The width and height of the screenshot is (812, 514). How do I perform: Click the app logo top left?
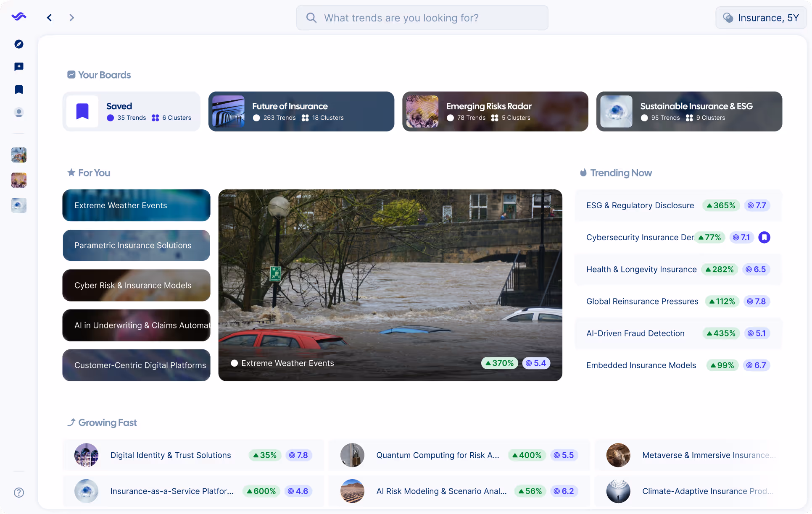(19, 17)
